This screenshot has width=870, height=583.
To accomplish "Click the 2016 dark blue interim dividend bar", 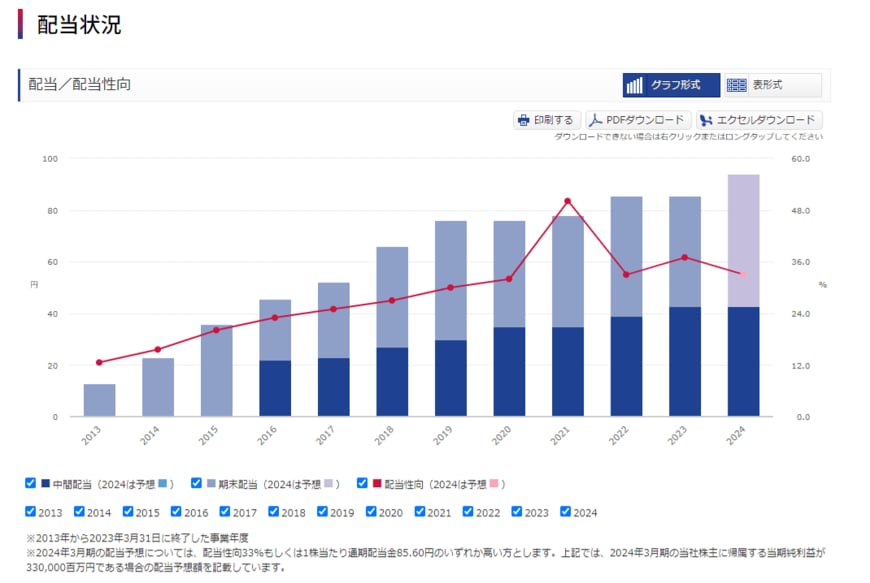I will click(275, 388).
